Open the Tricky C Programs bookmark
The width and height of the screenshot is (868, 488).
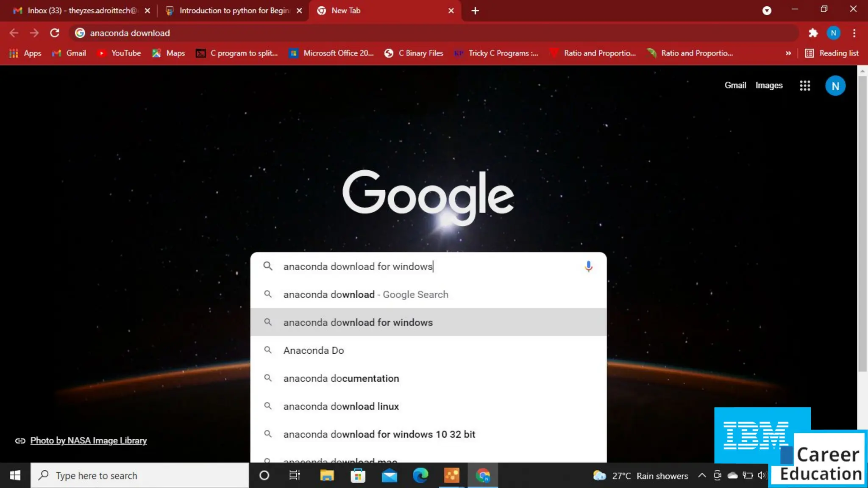pos(496,53)
